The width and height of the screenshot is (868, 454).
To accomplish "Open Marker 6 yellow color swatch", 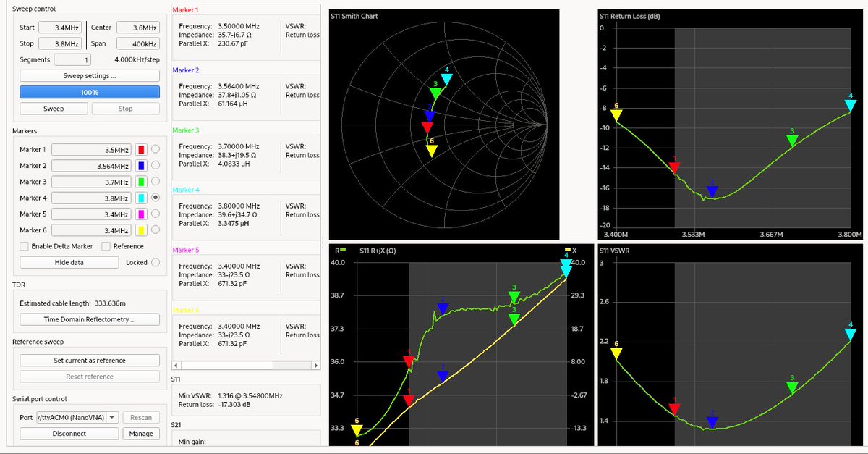I will pos(141,230).
